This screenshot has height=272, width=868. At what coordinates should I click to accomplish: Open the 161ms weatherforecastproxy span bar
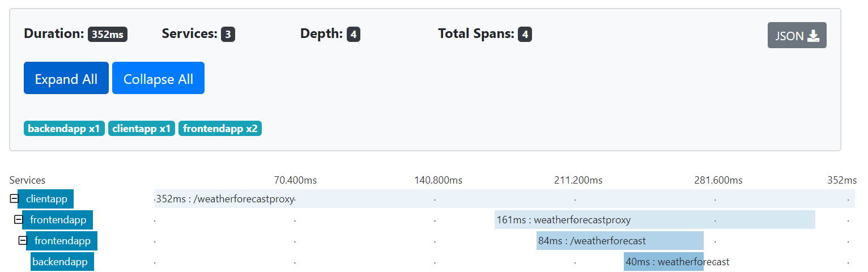point(655,220)
